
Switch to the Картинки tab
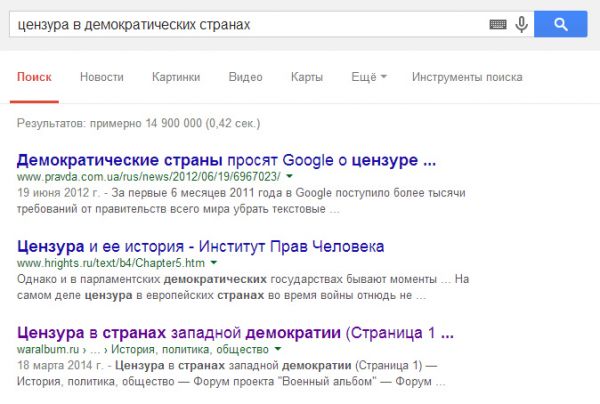tap(176, 77)
